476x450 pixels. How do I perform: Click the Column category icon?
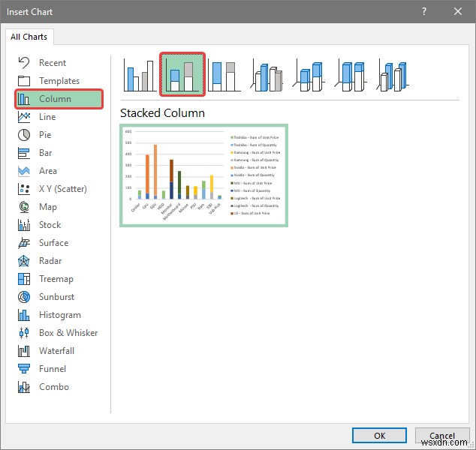(24, 99)
